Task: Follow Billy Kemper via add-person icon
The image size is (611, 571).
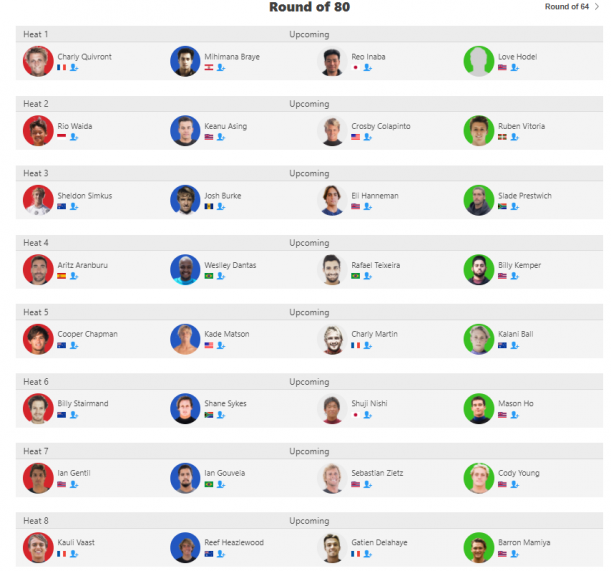Action: coord(515,276)
